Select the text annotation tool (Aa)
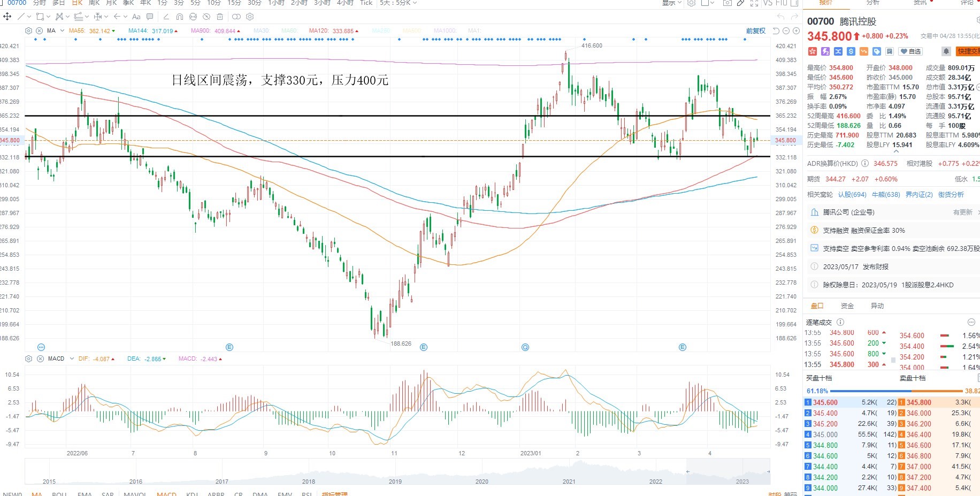980x496 pixels. [136, 17]
